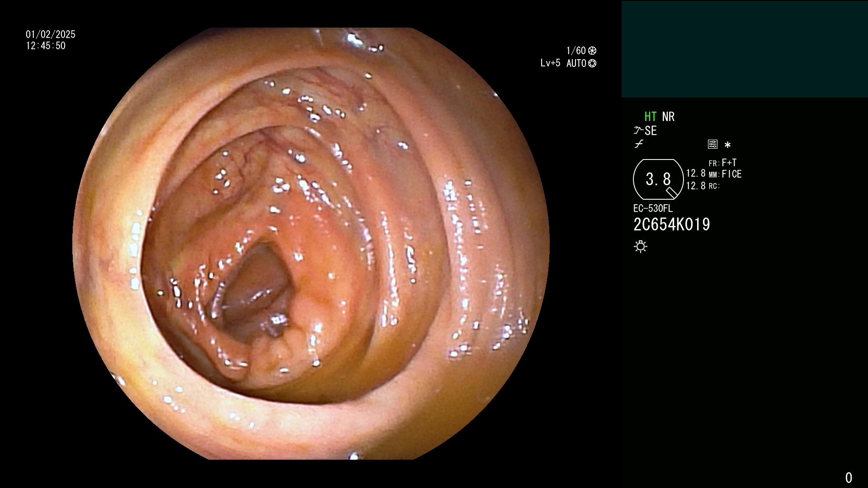The image size is (868, 488).
Task: Click the image counter 0
Action: tap(849, 478)
